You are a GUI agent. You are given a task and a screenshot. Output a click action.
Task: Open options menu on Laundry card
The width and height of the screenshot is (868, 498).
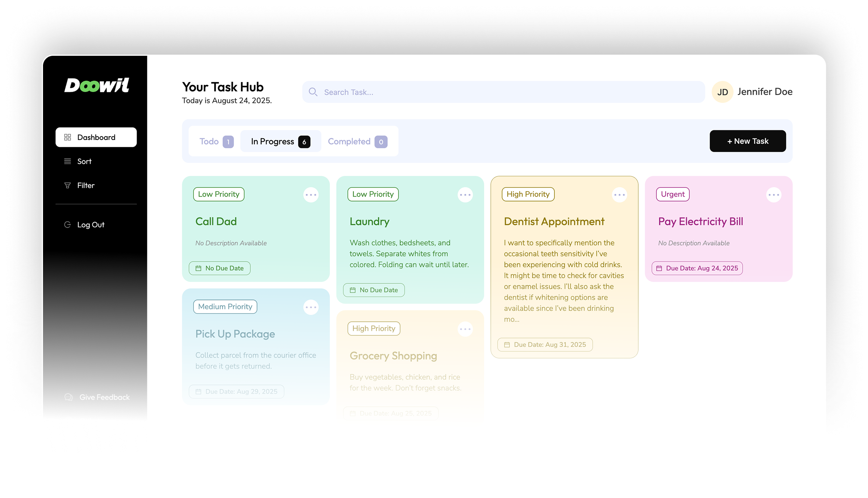(465, 195)
